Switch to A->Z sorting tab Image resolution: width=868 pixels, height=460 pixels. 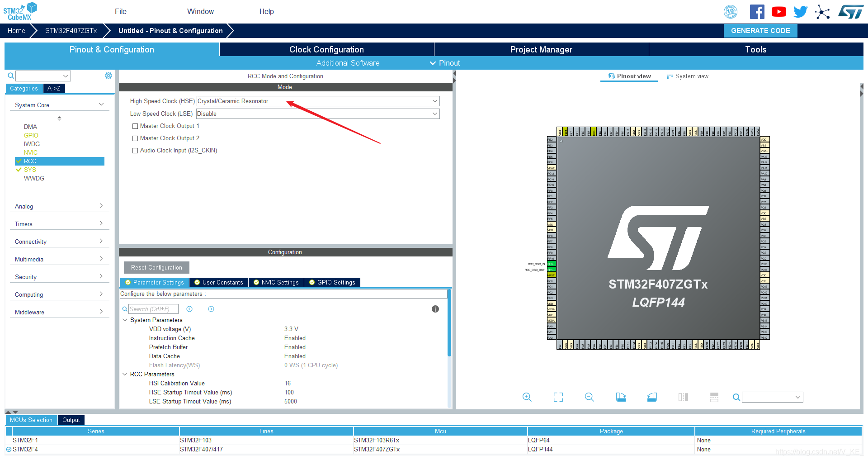(x=54, y=88)
